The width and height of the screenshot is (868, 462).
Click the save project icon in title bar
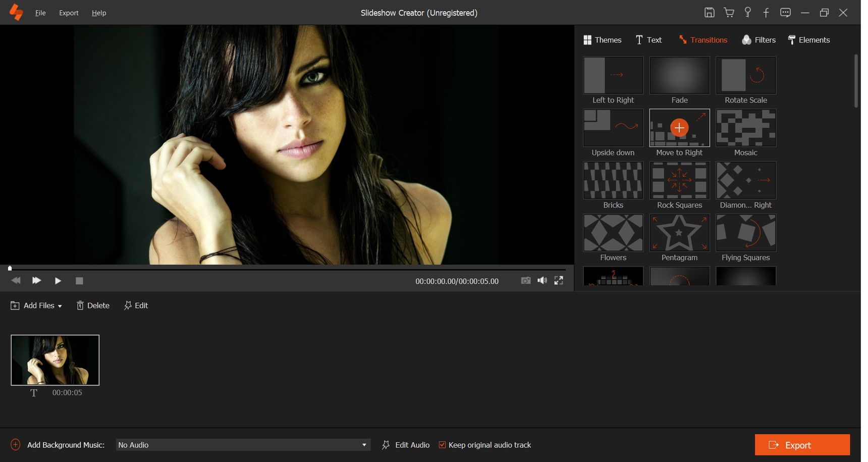pos(709,13)
